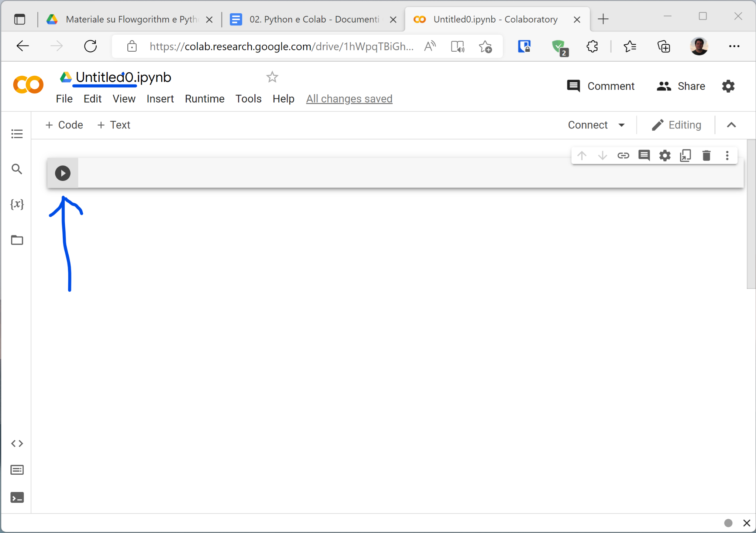The image size is (756, 533).
Task: Open the table of contents sidebar
Action: [17, 134]
